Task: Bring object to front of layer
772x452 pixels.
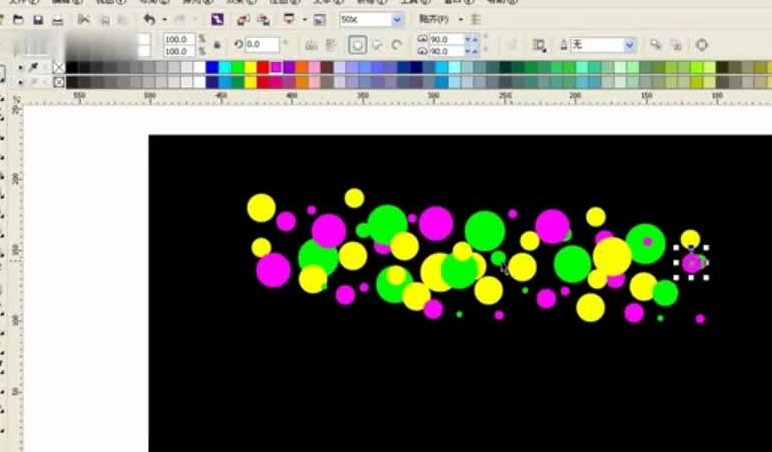Action: pos(655,45)
